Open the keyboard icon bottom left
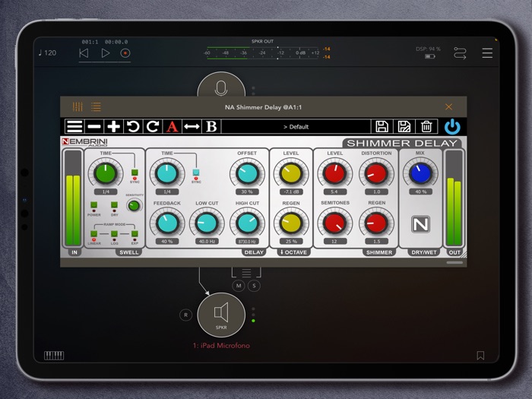The width and height of the screenshot is (532, 399). click(x=54, y=355)
